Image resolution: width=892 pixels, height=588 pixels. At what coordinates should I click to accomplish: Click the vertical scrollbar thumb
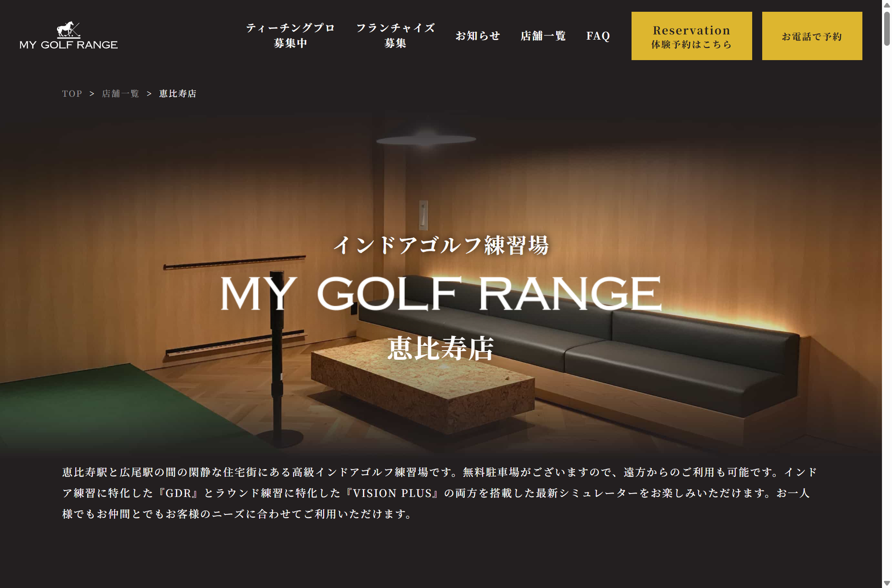[887, 29]
